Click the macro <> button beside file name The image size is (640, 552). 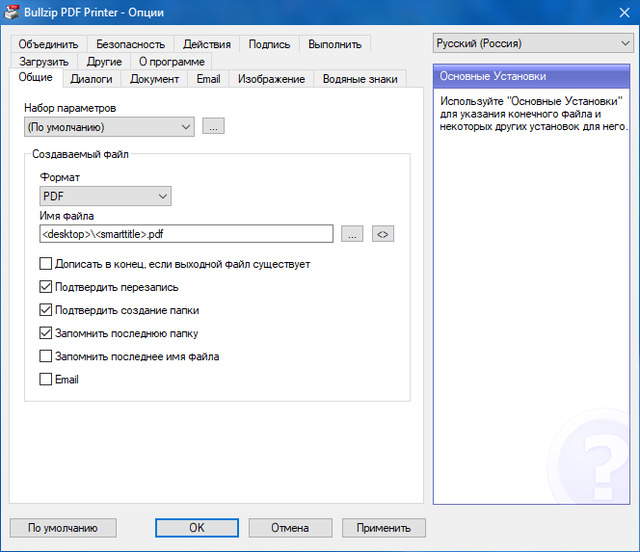pos(382,233)
